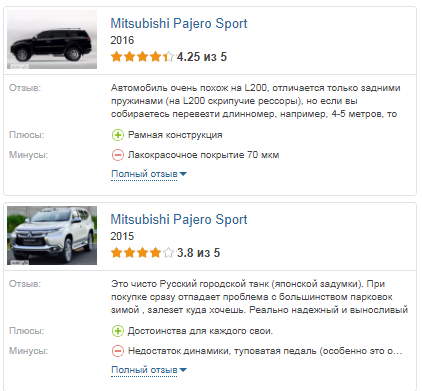Open the 2015 Mitsubishi Pajero Sport title link
422x391 pixels.
click(179, 220)
